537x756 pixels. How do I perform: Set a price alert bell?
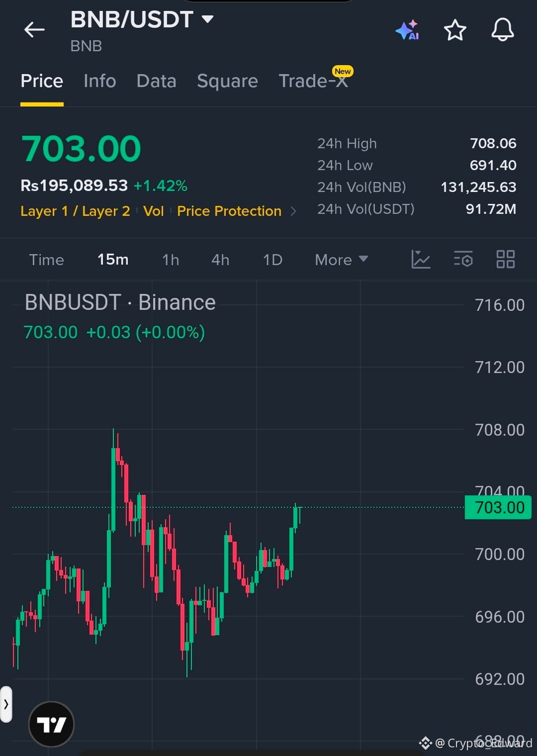(503, 30)
